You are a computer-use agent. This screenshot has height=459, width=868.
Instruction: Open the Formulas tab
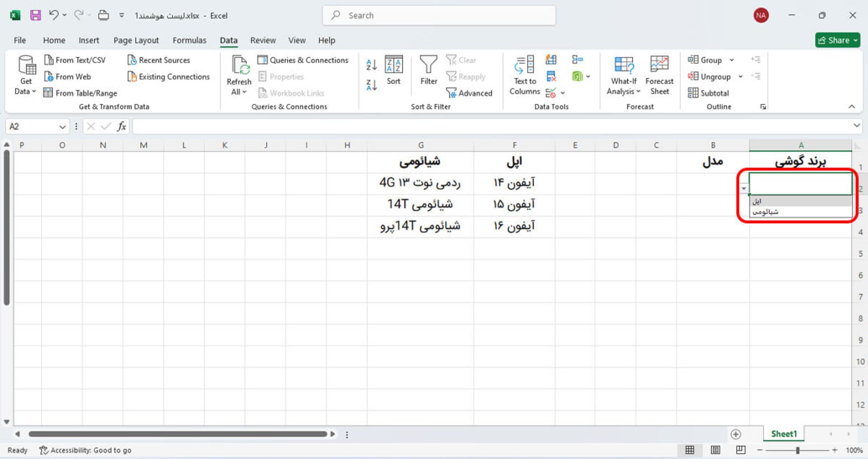click(189, 40)
